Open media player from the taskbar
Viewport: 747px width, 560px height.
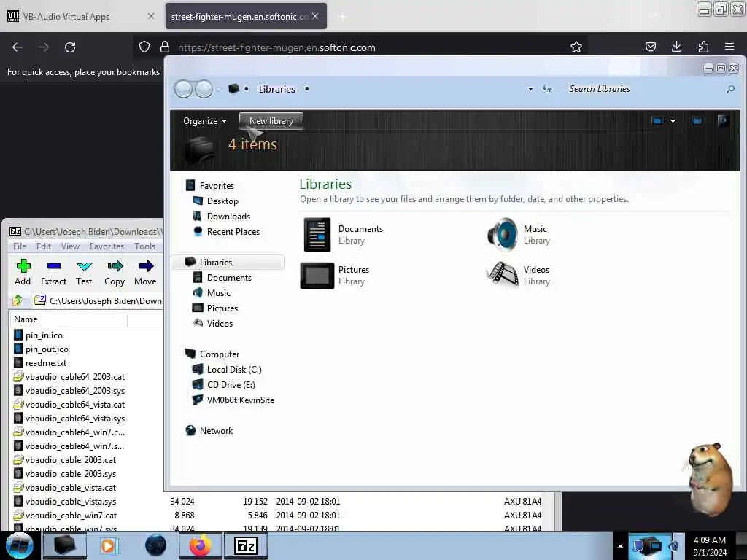(109, 545)
